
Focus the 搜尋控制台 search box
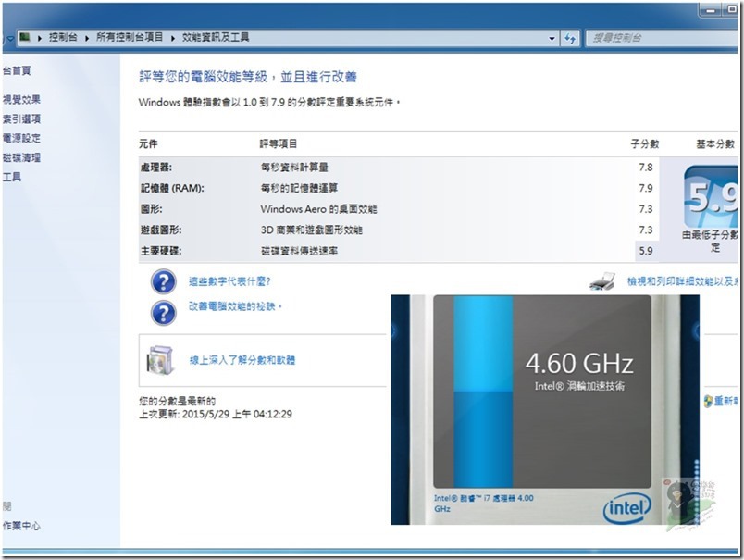pyautogui.click(x=662, y=38)
